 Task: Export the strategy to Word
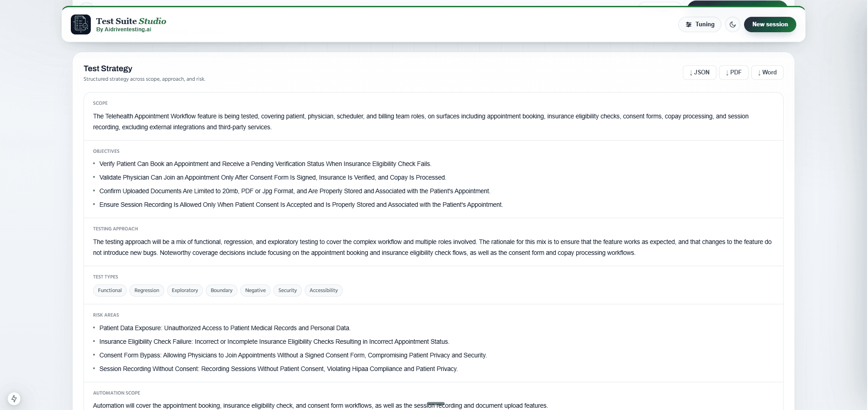pyautogui.click(x=767, y=73)
